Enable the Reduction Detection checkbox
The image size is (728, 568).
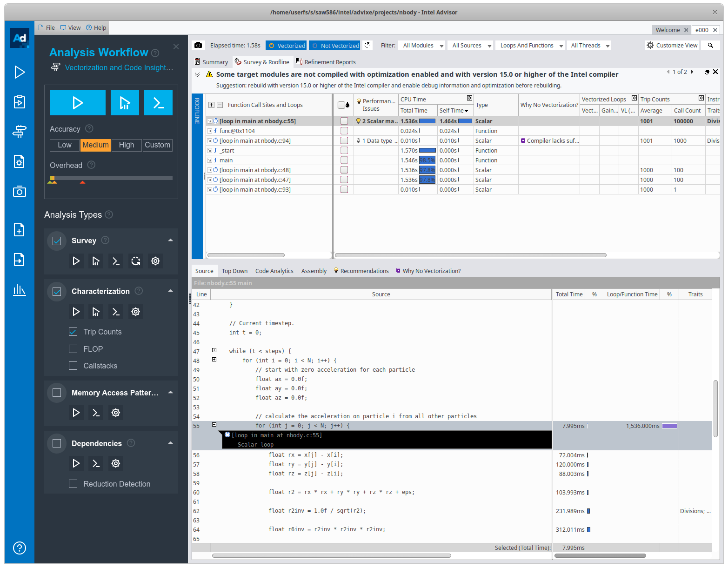[73, 484]
